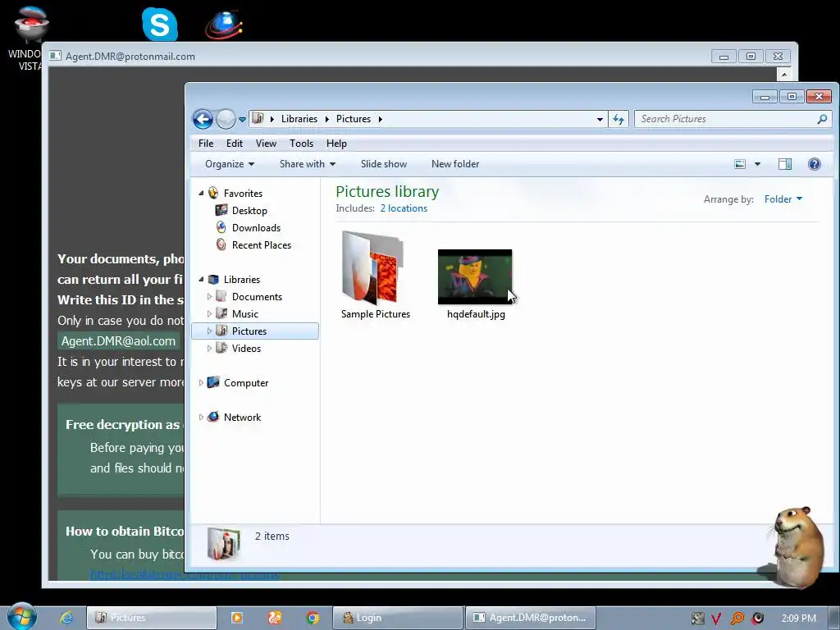Viewport: 840px width, 630px height.
Task: Open the Windows Vista desktop icon
Action: click(x=31, y=38)
